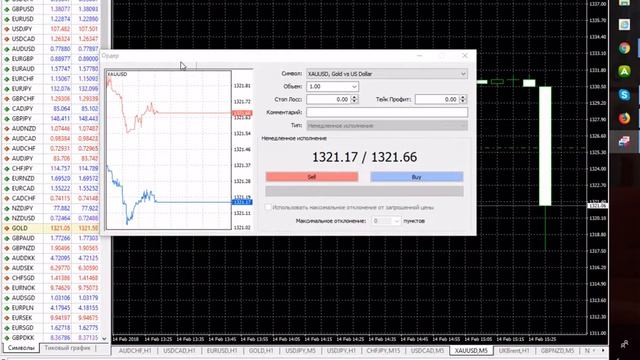
Task: Select the AUDNZD row in Market Watch
Action: pyautogui.click(x=51, y=129)
